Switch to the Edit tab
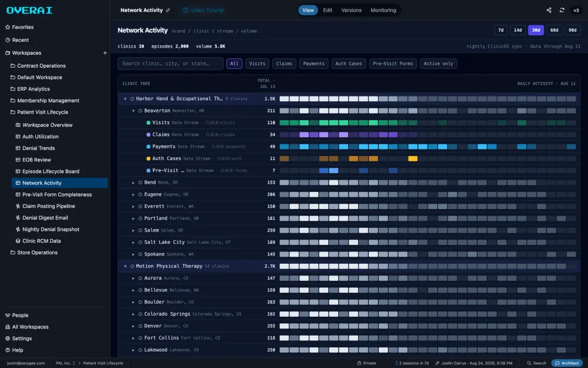This screenshot has width=588, height=368. coord(328,10)
